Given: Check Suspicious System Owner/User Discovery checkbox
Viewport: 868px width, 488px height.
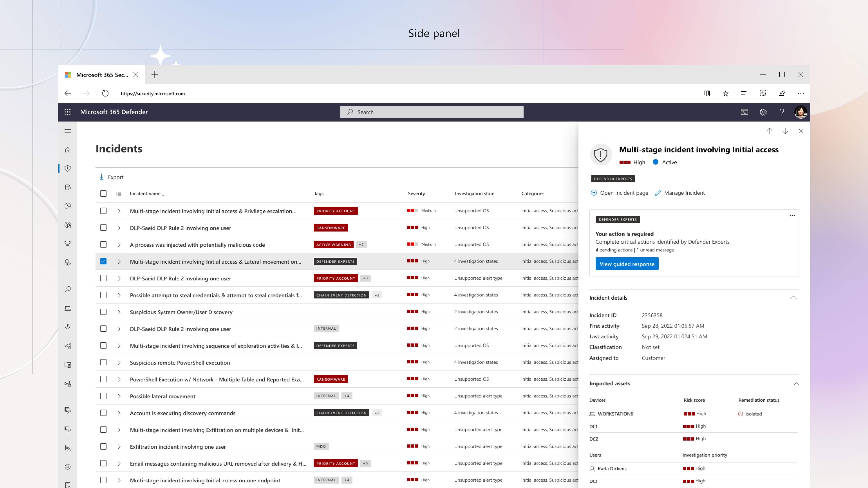Looking at the screenshot, I should (x=103, y=312).
